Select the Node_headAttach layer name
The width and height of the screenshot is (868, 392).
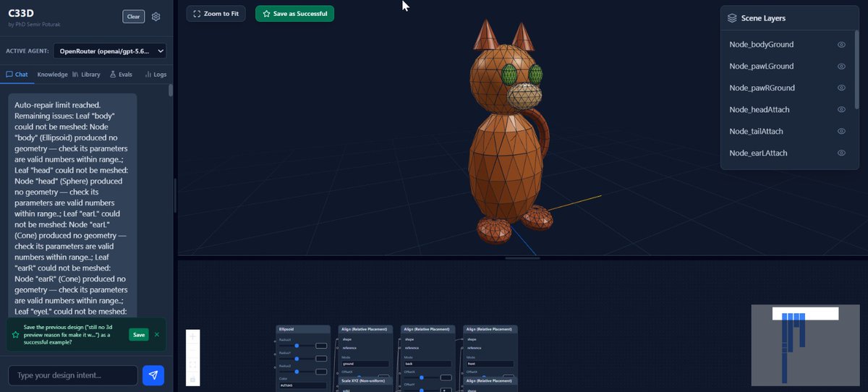click(x=759, y=109)
